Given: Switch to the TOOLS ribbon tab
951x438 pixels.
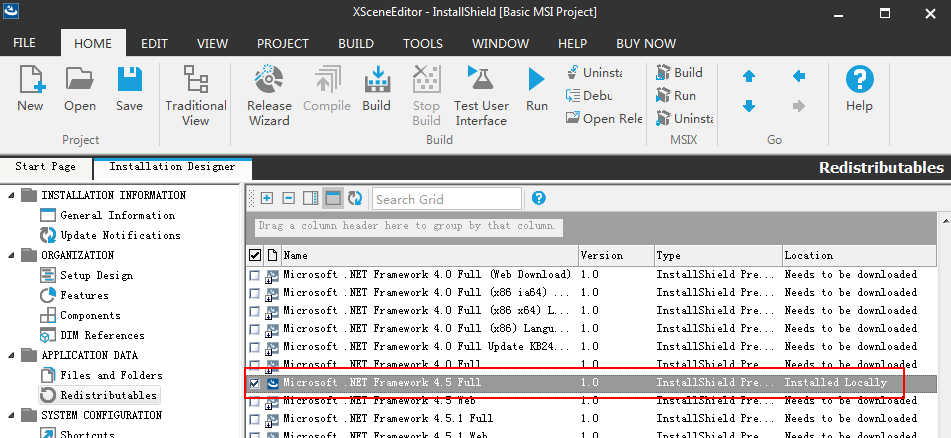Looking at the screenshot, I should tap(423, 44).
